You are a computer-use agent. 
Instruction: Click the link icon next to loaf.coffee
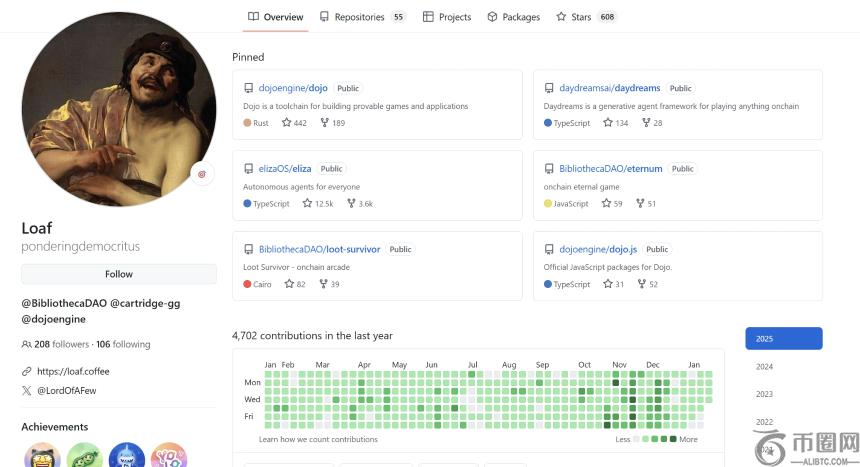[x=26, y=372]
